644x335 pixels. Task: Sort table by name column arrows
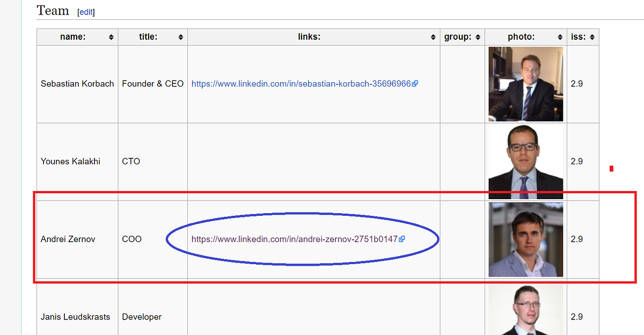pyautogui.click(x=111, y=37)
